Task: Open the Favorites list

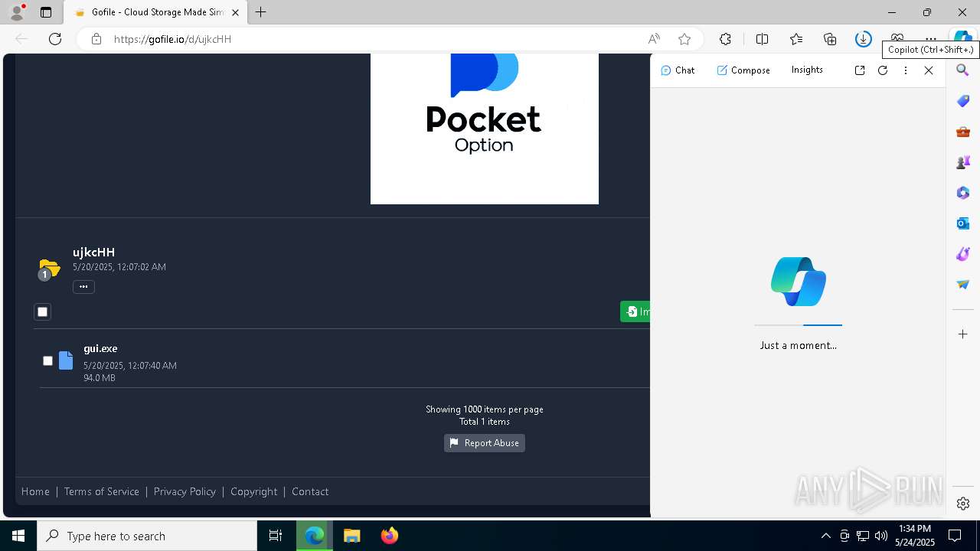Action: [x=796, y=39]
